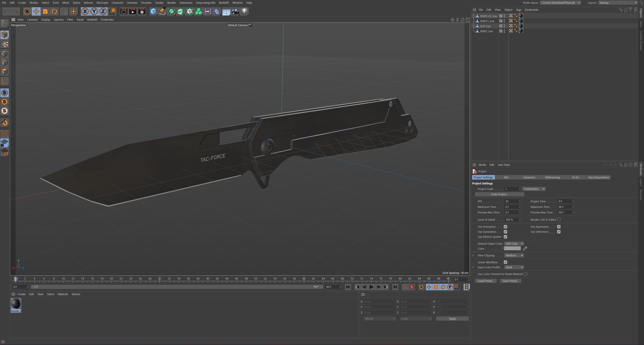
Task: Select the Move tool in top toolbar
Action: [x=36, y=12]
